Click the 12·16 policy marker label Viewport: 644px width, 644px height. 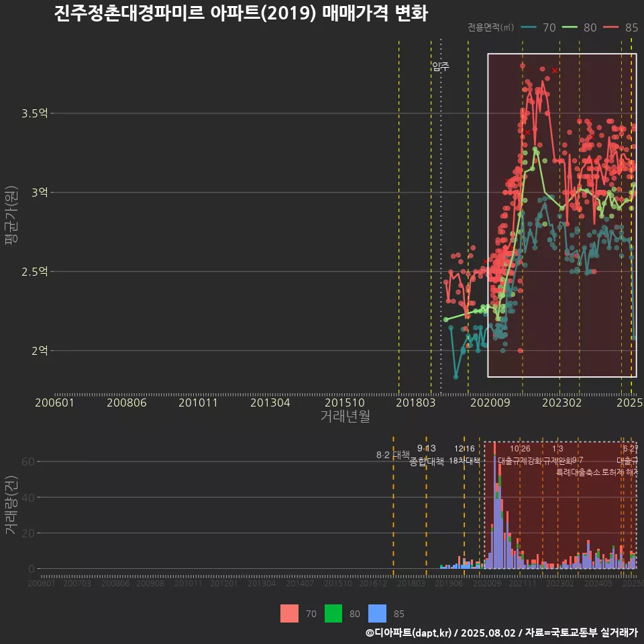[464, 449]
